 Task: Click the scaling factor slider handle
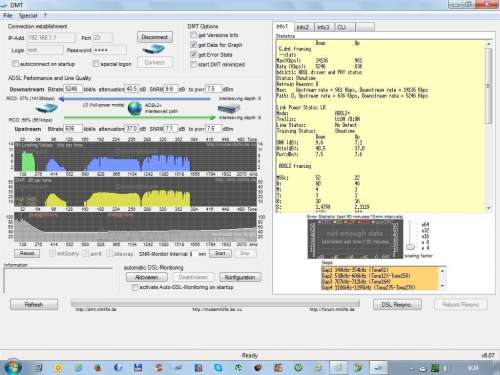pyautogui.click(x=410, y=247)
